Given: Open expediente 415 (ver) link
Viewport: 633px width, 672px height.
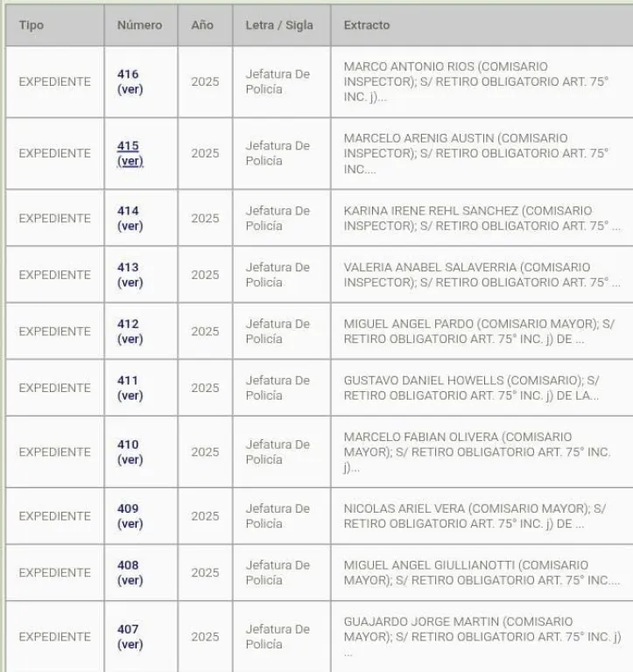Looking at the screenshot, I should [130, 153].
